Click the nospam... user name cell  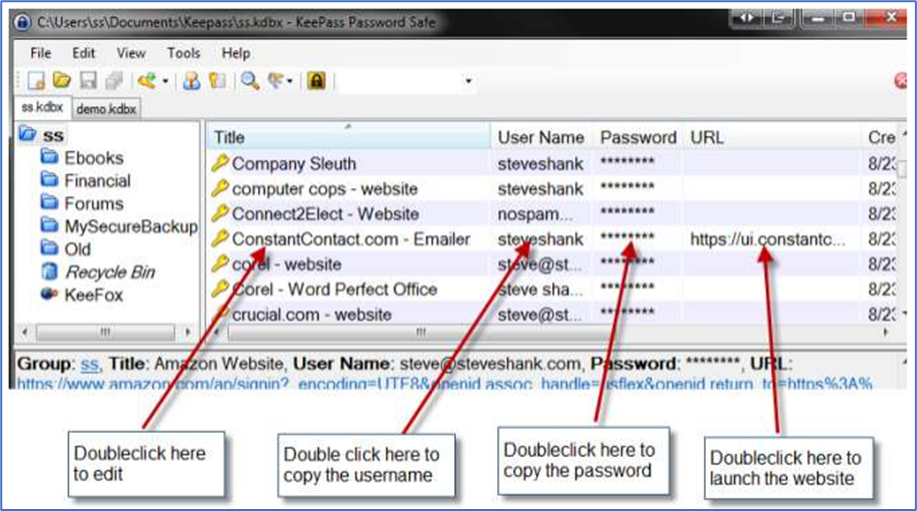click(535, 214)
